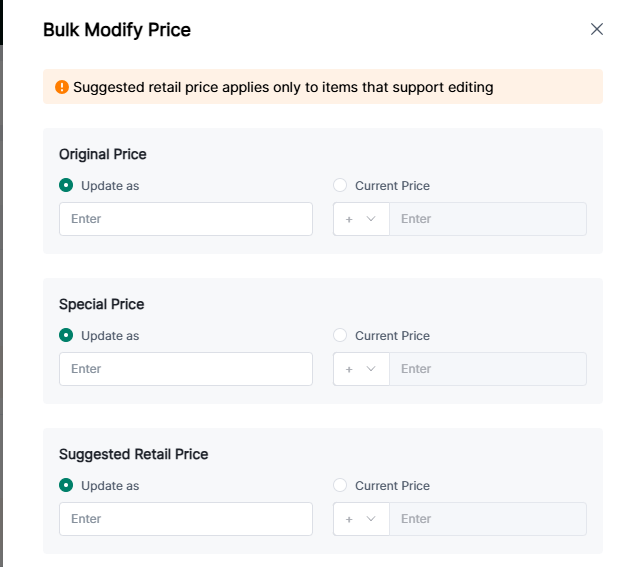Select "Update as" for Original Price
The height and width of the screenshot is (567, 629).
coord(67,185)
